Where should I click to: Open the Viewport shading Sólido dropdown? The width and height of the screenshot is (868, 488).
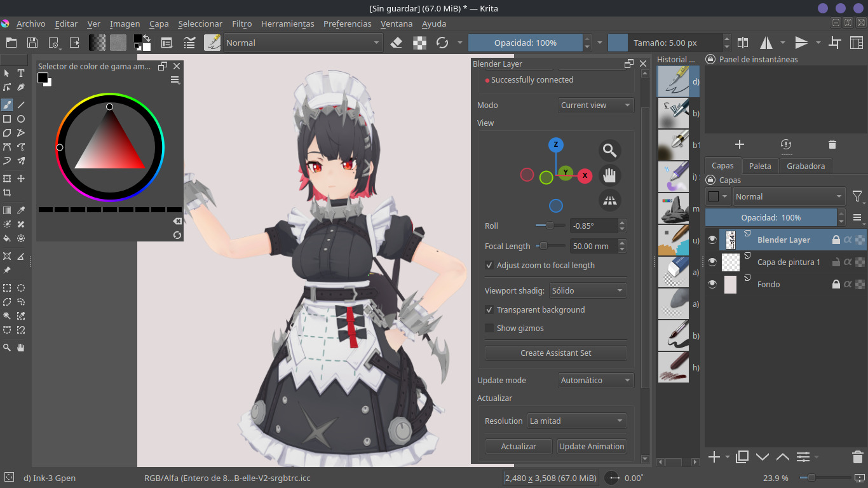(x=588, y=290)
